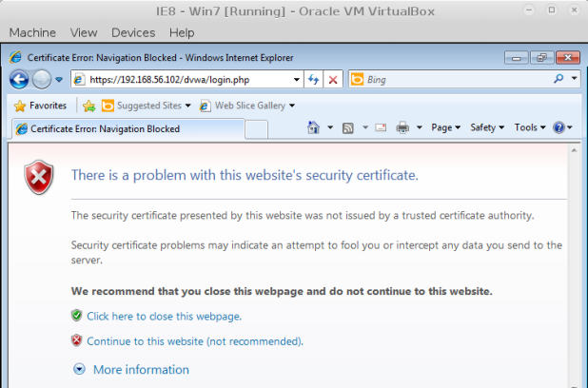
Task: Open the Tools dropdown menu
Action: point(529,127)
